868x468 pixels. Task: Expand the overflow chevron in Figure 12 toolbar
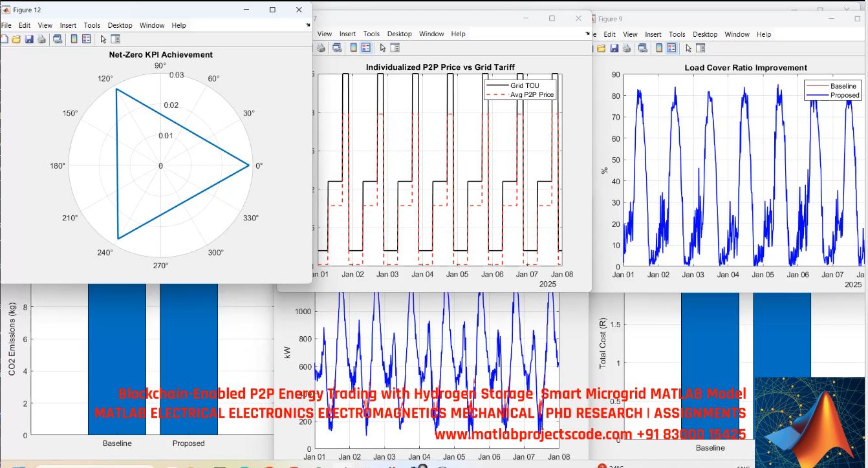click(x=308, y=25)
